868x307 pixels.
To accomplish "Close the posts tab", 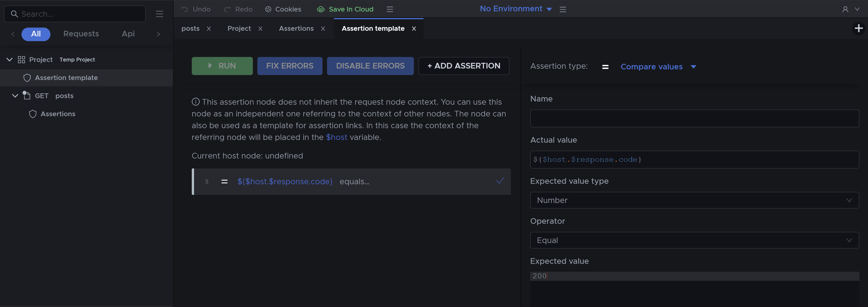I will [x=209, y=29].
